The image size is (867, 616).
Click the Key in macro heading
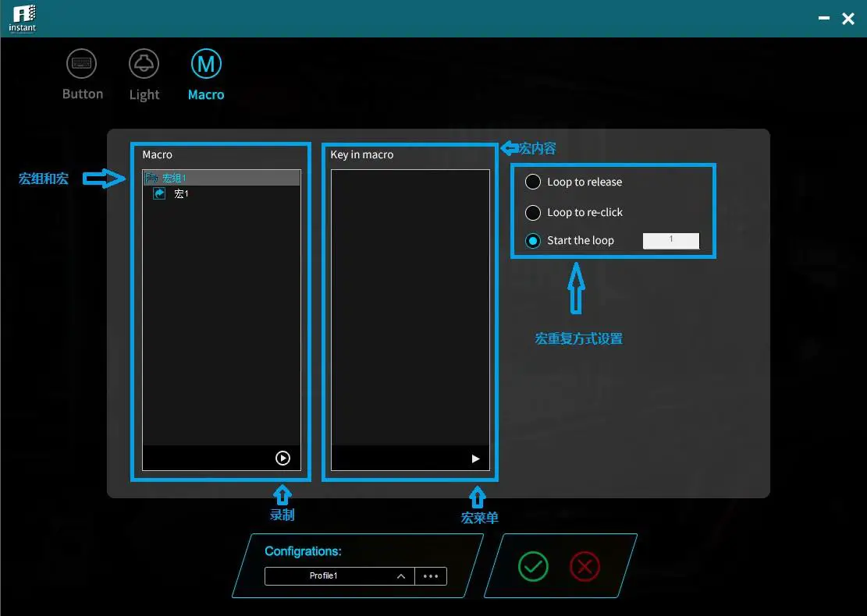click(361, 154)
